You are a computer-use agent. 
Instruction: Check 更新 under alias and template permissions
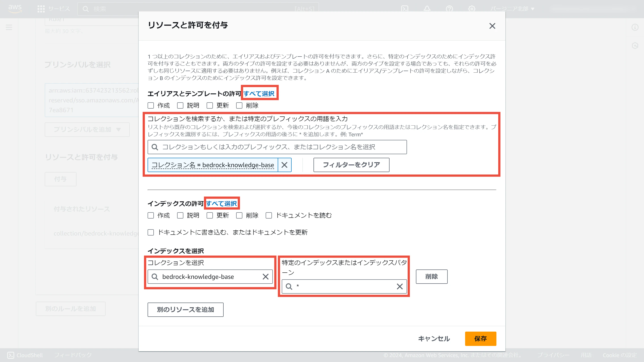(210, 105)
